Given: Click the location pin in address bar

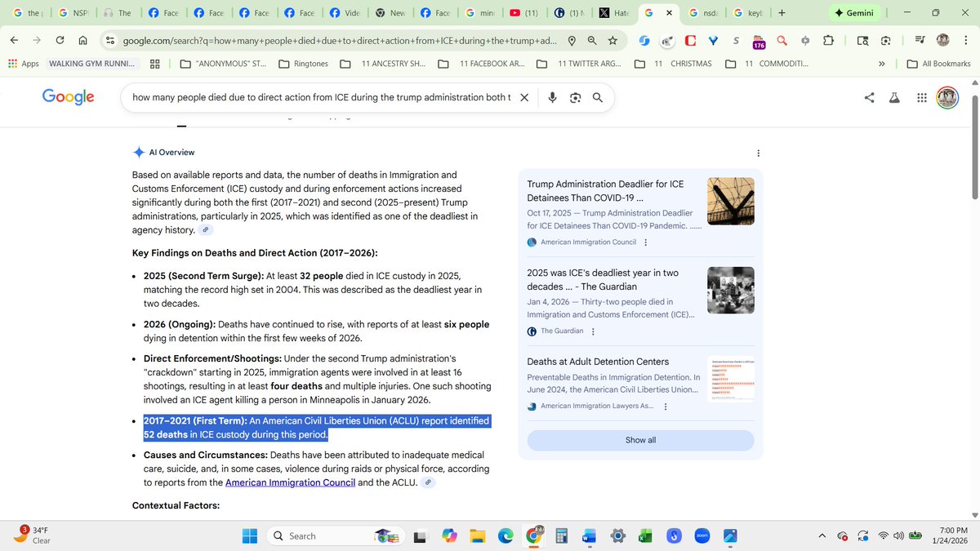Looking at the screenshot, I should click(x=572, y=40).
